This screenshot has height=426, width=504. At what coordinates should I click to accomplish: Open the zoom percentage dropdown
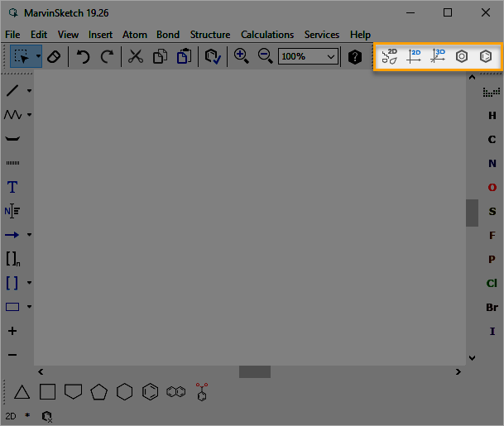point(331,57)
